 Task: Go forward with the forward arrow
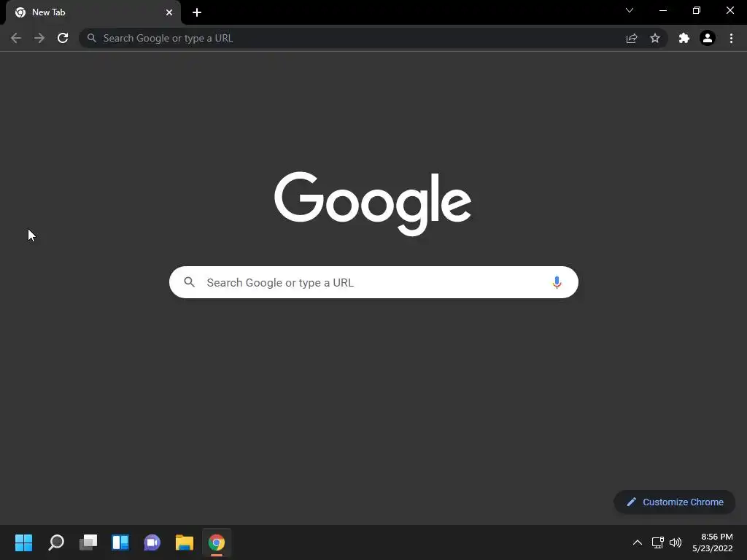(39, 38)
